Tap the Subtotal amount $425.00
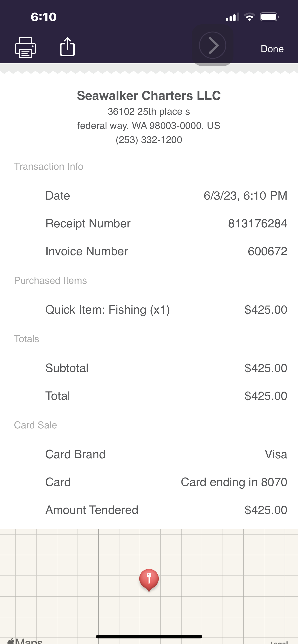Screen dimensions: 298x644 266,368
